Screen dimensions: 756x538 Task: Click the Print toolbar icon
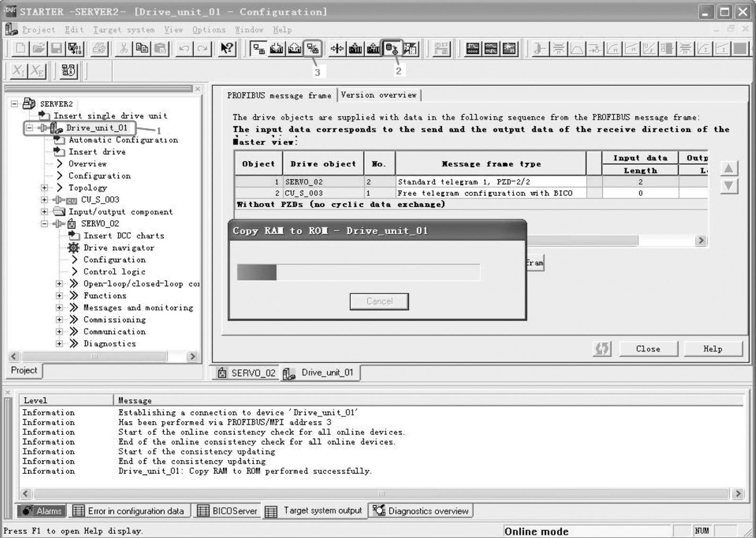click(99, 48)
